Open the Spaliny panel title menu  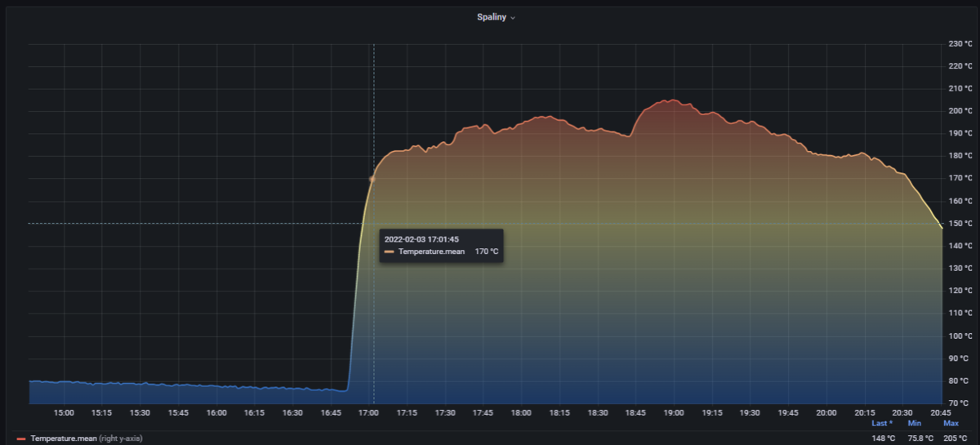(492, 17)
